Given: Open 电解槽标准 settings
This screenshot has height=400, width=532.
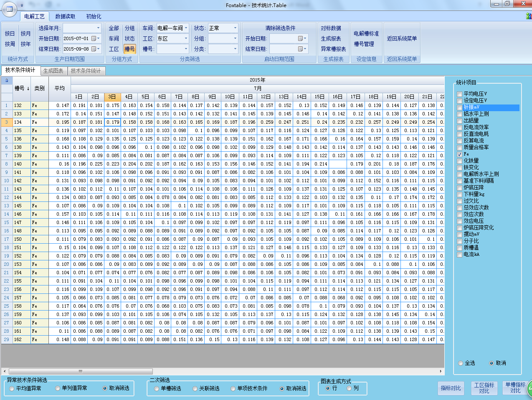Looking at the screenshot, I should 366,33.
